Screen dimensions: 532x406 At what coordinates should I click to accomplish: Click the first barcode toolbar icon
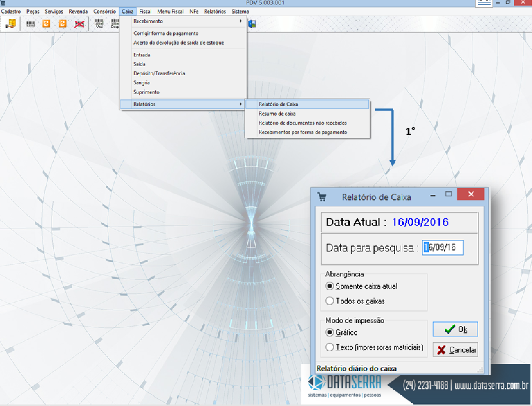point(30,24)
